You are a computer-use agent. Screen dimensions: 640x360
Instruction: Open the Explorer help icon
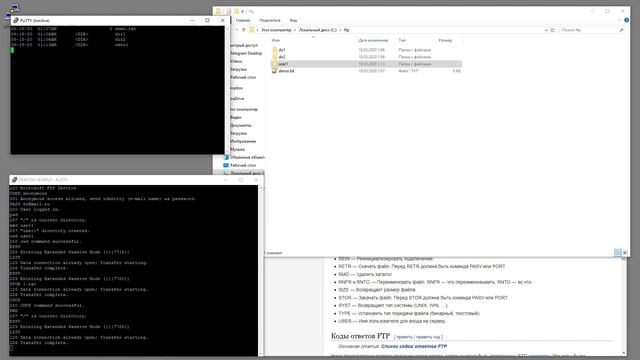[x=626, y=20]
